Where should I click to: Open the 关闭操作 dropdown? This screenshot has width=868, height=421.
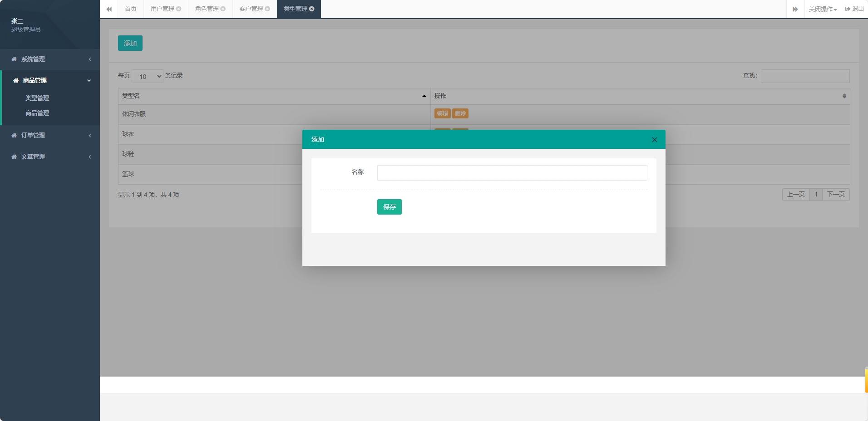823,9
